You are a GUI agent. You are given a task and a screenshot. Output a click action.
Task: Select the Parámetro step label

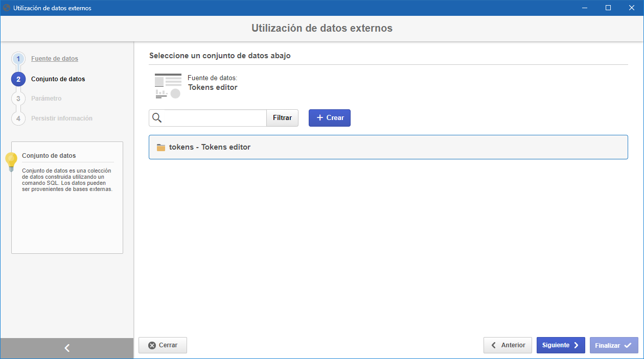(x=46, y=99)
